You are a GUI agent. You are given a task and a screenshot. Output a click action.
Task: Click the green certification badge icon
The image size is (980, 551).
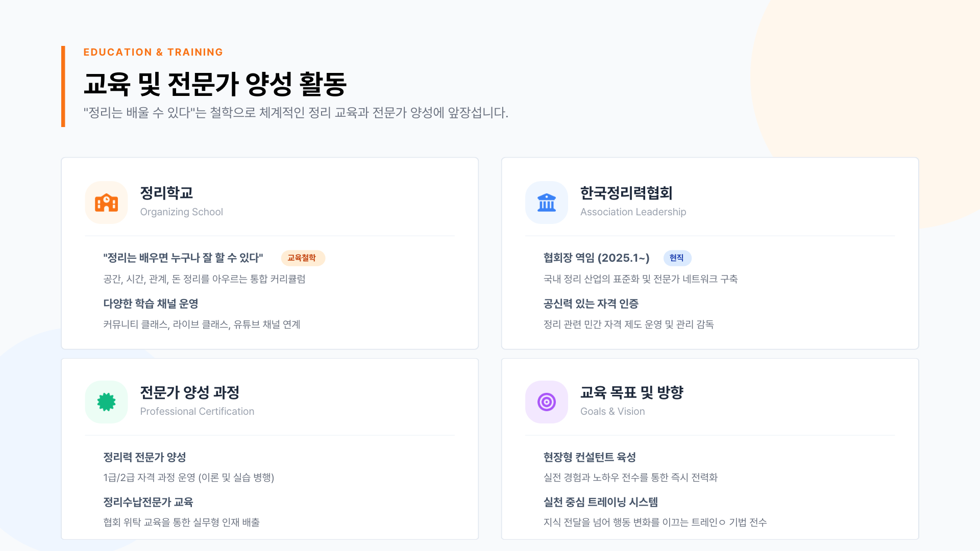pos(106,402)
